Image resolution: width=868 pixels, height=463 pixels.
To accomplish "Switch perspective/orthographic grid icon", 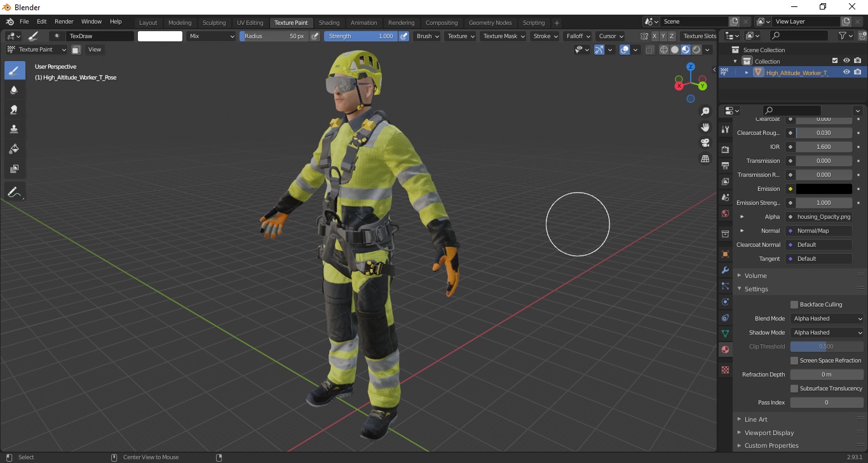I will tap(705, 158).
